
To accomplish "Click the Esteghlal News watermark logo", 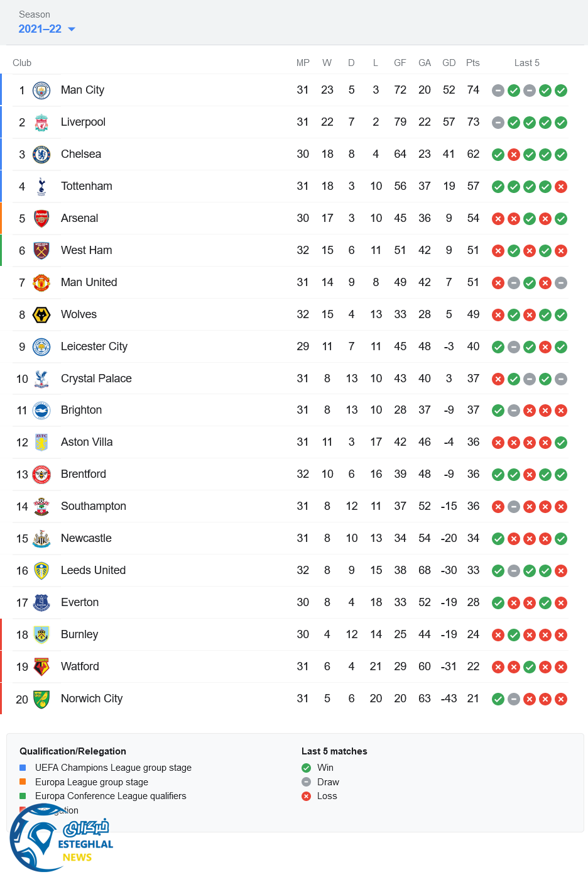I will (x=60, y=839).
